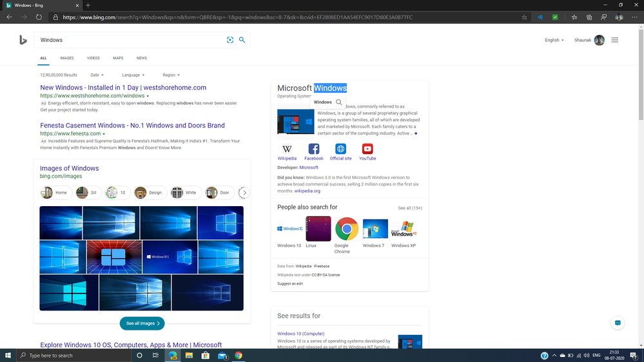Click search icon in selection popup
This screenshot has width=644, height=362.
[339, 102]
